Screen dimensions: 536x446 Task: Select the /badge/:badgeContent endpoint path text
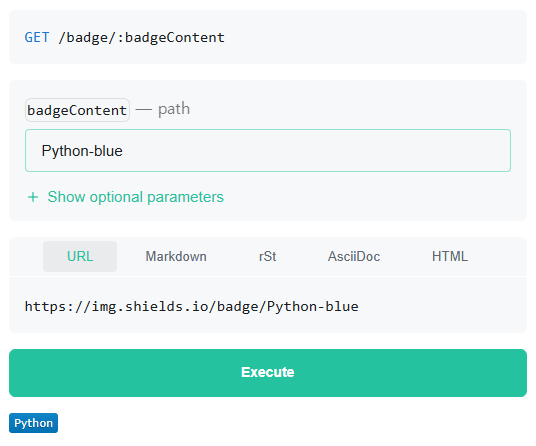(142, 38)
